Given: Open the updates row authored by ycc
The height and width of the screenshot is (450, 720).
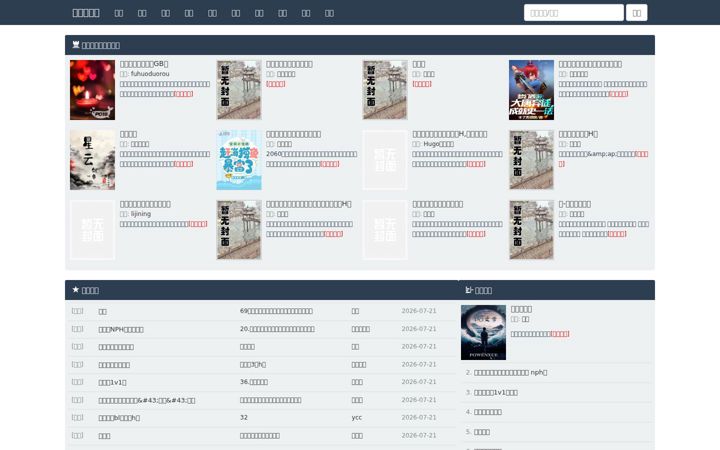Looking at the screenshot, I should tap(261, 417).
